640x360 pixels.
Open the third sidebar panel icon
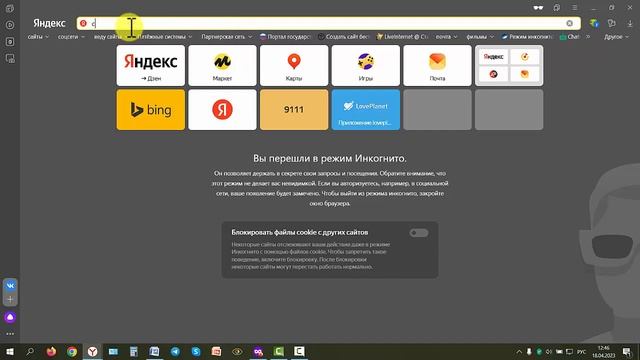10,42
